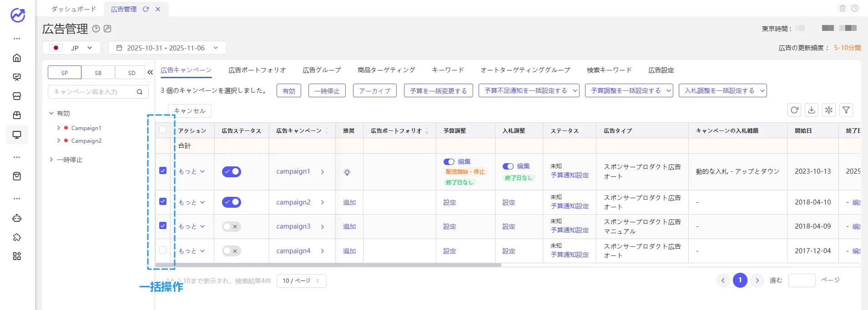Select the SD ad type tab

click(x=132, y=73)
